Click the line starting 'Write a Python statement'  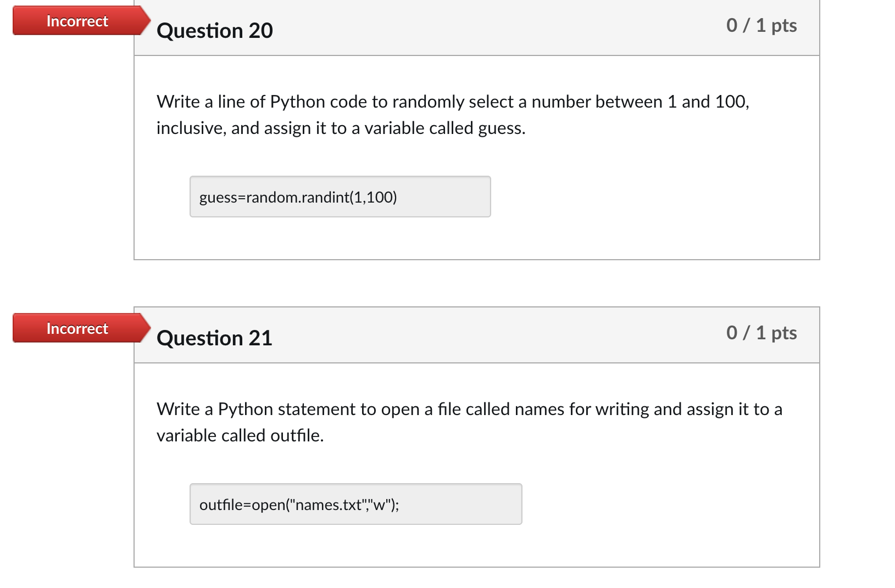[x=469, y=409]
